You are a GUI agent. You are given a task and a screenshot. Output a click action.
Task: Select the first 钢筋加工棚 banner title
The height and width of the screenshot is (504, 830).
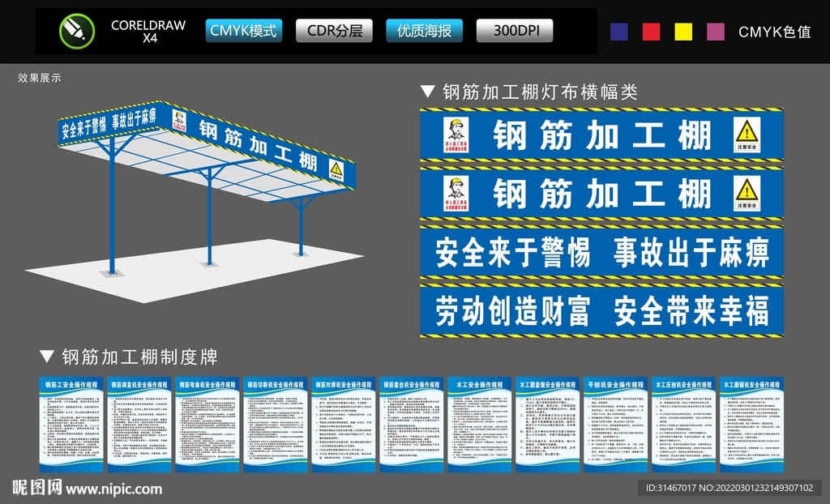point(602,135)
